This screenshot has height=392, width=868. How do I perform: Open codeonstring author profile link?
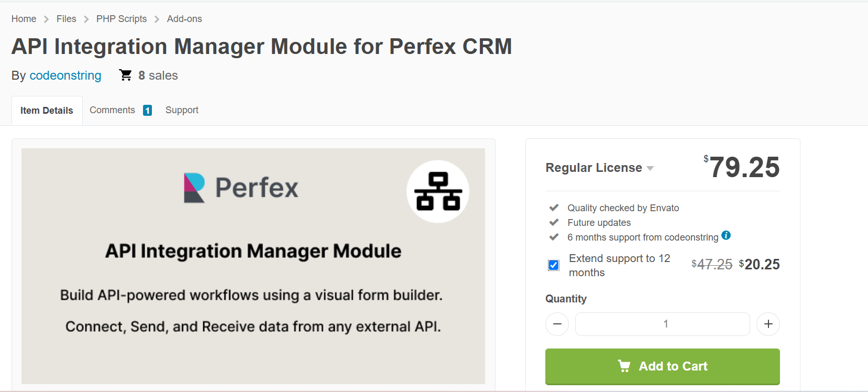pos(65,75)
